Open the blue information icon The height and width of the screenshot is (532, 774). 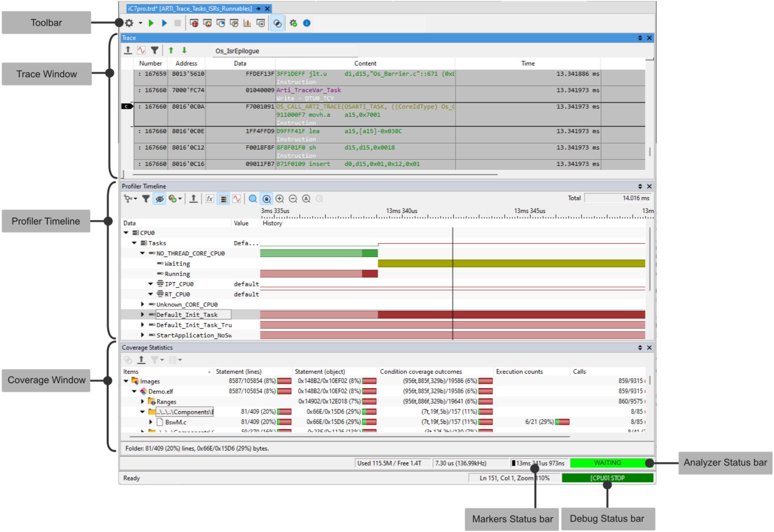[x=307, y=23]
